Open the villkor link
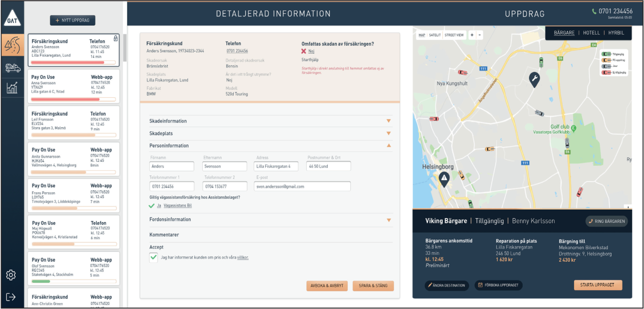 (243, 257)
